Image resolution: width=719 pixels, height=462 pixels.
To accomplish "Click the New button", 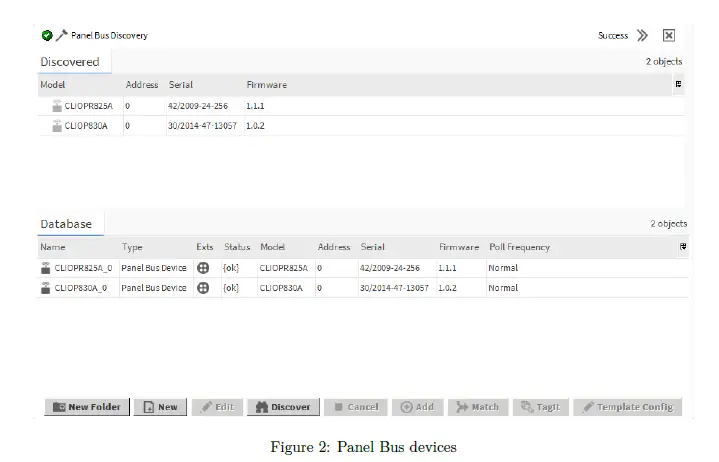I will 160,407.
